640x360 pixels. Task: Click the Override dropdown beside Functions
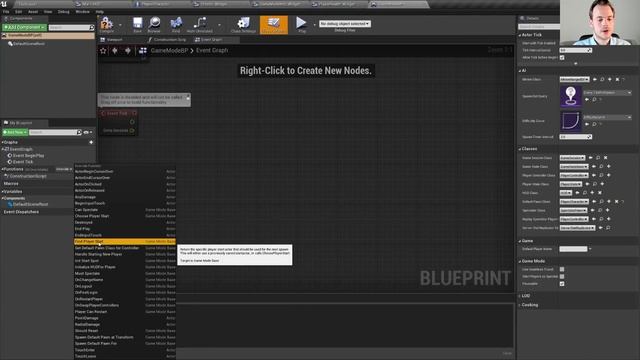(64, 169)
